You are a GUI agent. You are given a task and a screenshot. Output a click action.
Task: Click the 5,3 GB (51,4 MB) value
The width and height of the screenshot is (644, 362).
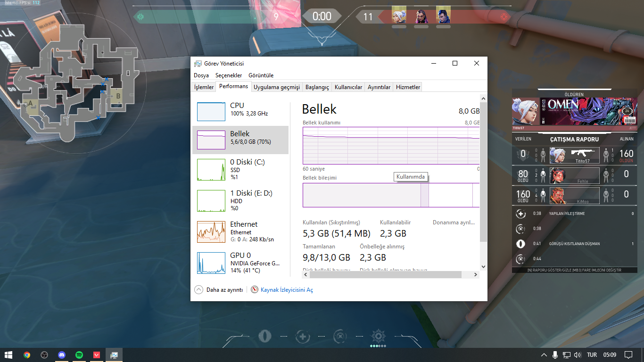point(337,233)
